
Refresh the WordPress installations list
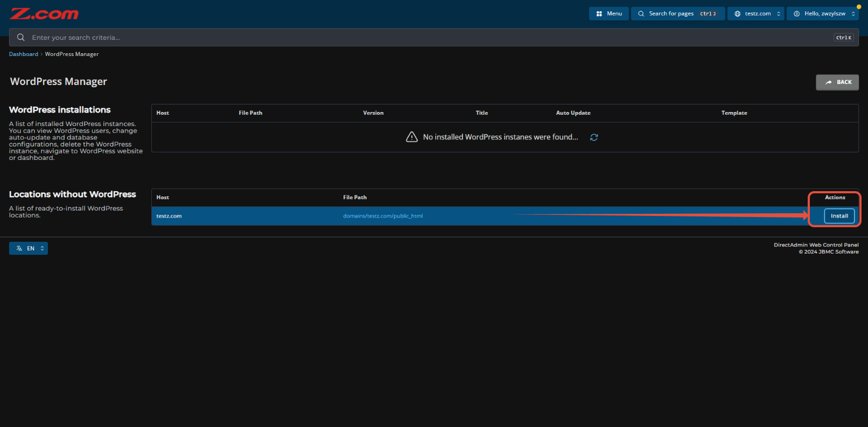click(x=594, y=137)
